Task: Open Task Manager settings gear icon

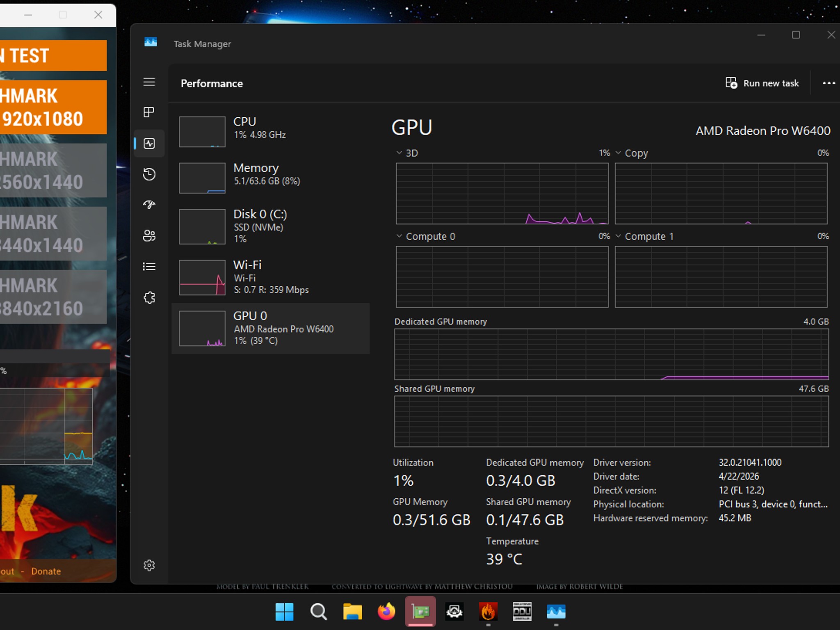Action: pos(149,565)
